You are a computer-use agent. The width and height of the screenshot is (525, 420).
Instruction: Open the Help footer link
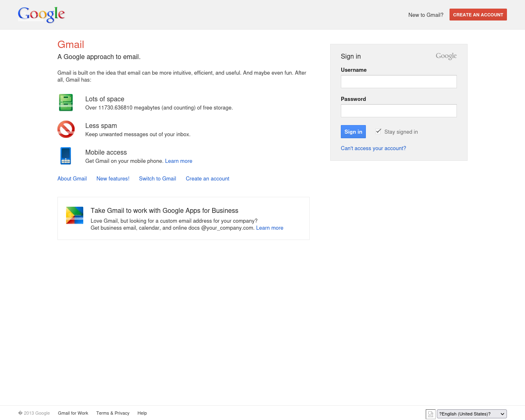(142, 413)
